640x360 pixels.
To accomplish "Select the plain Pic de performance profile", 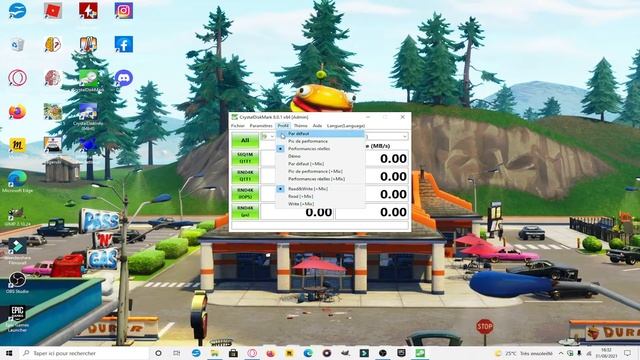I will pyautogui.click(x=320, y=141).
